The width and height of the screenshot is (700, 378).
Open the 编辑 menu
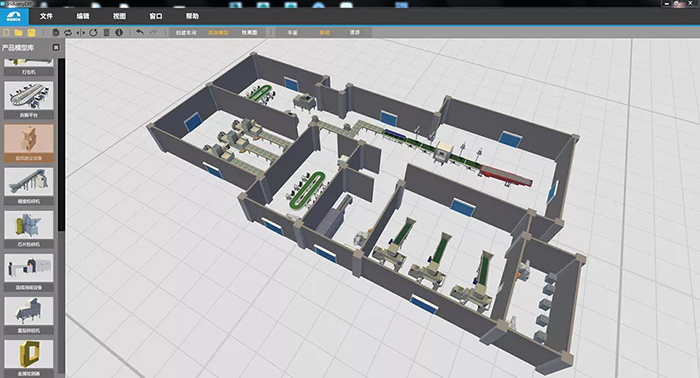click(83, 16)
